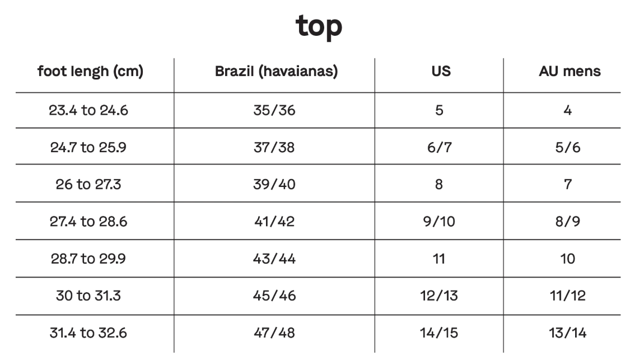The width and height of the screenshot is (644, 361).
Task: Select the 'foot lengh (cm)' column header
Action: [x=90, y=72]
